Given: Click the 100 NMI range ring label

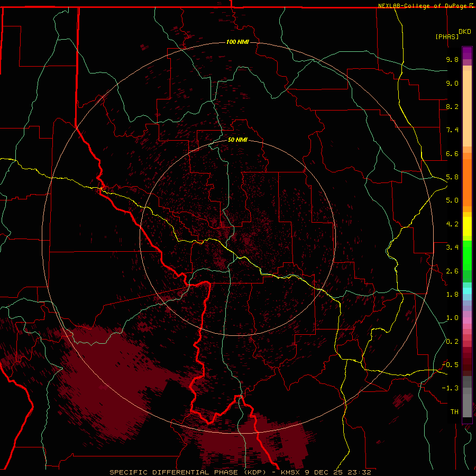Looking at the screenshot, I should [x=237, y=42].
